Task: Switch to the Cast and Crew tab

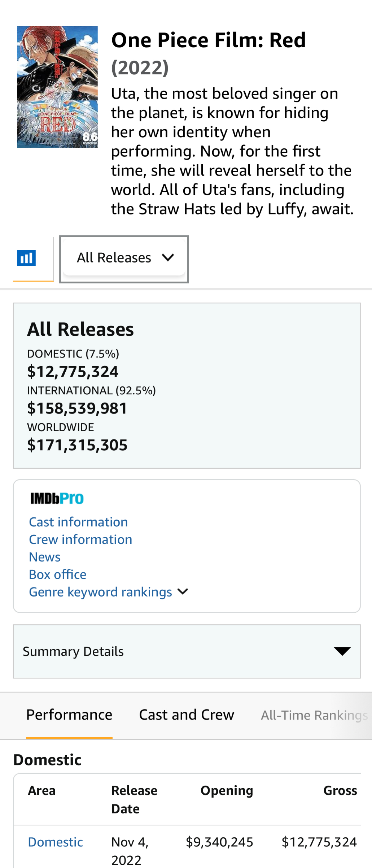Action: point(187,715)
